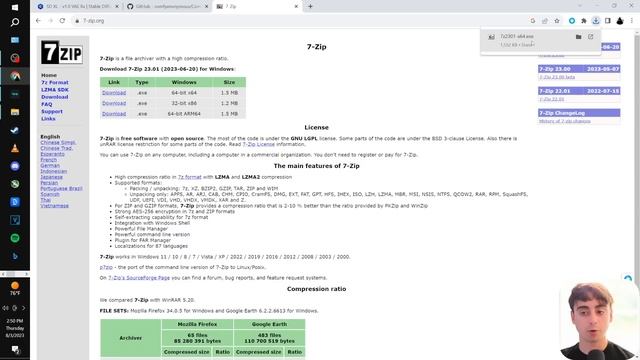This screenshot has width=640, height=360.
Task: Open the 7z format link in features
Action: click(190, 177)
